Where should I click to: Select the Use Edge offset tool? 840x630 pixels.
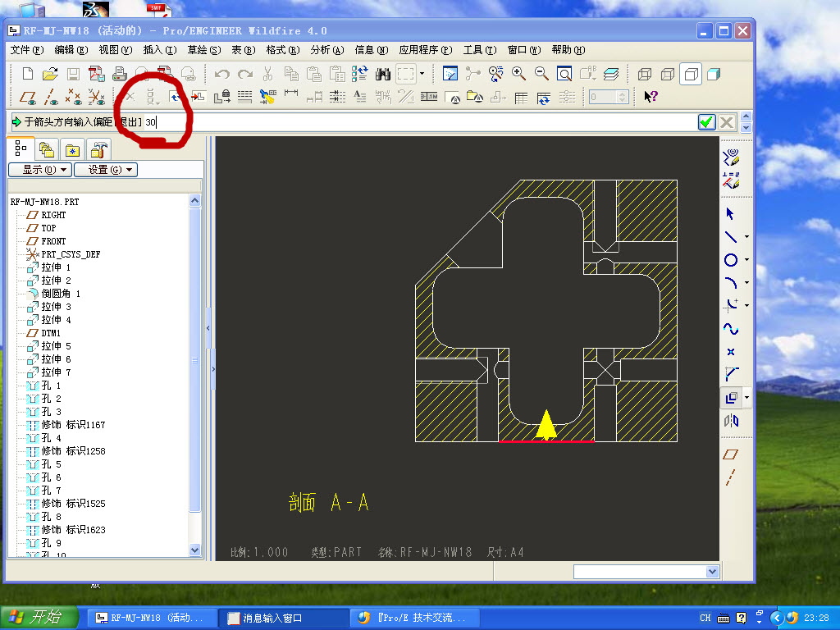(731, 398)
